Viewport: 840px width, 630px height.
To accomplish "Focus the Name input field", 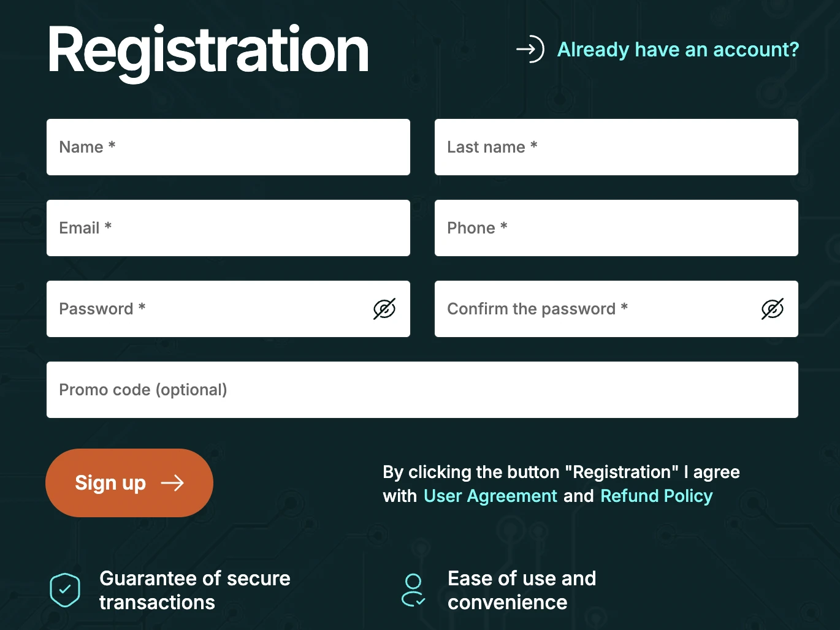I will (228, 147).
